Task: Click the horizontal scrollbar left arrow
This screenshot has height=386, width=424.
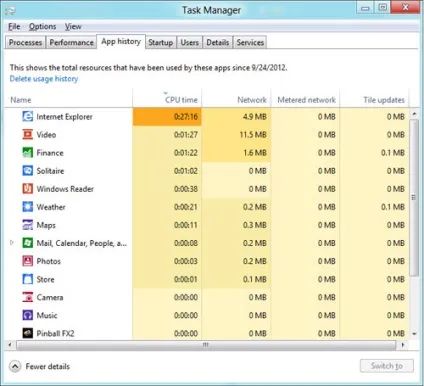Action: tap(10, 345)
